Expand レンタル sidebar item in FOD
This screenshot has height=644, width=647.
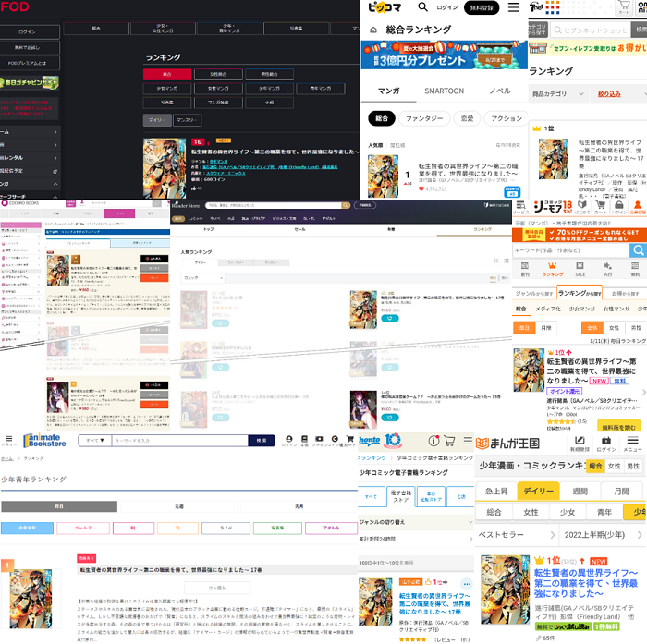[29, 158]
